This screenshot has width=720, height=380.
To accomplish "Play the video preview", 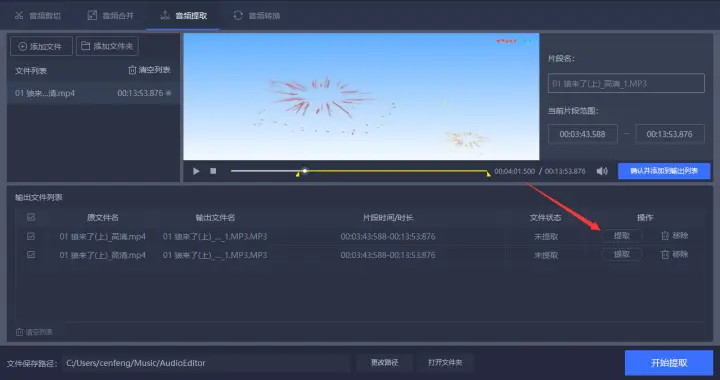I will pyautogui.click(x=196, y=171).
